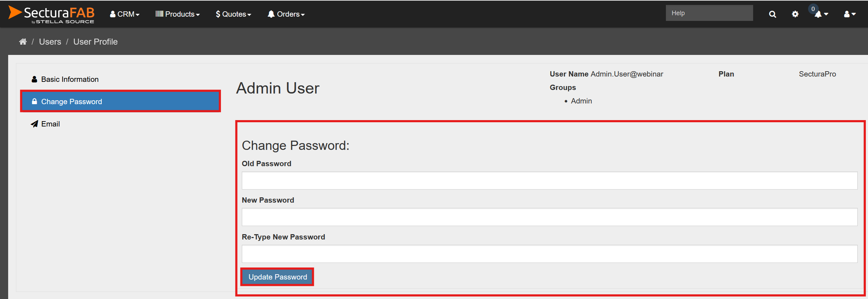This screenshot has height=299, width=868.
Task: Open the search magnifier icon
Action: point(772,14)
